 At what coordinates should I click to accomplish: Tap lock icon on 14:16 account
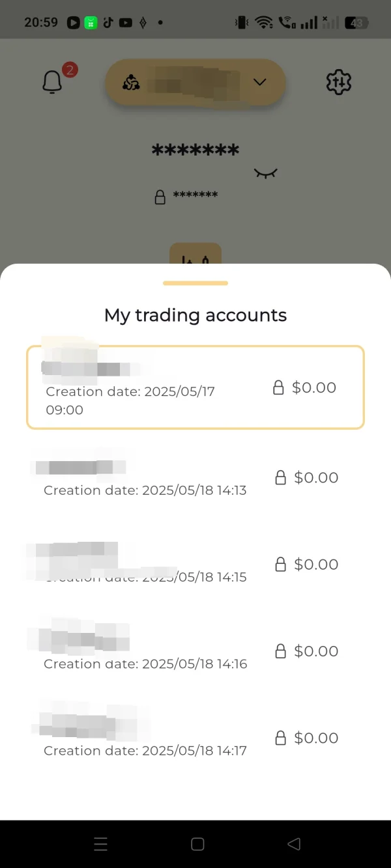click(x=281, y=651)
